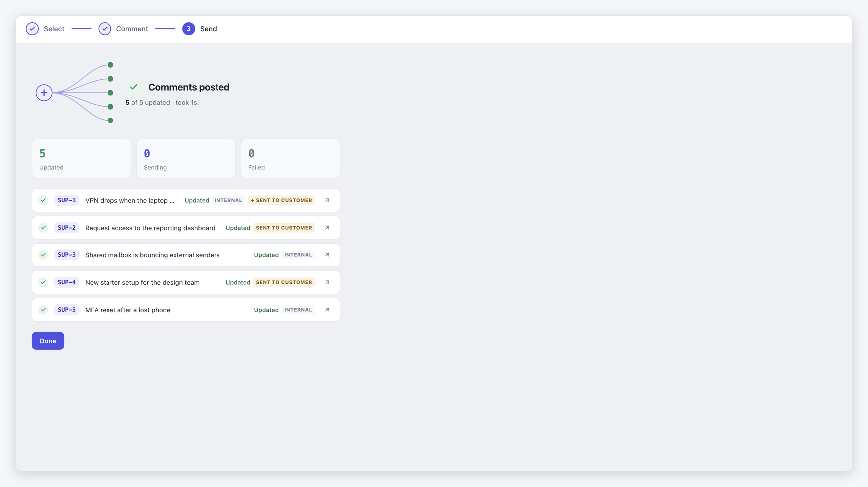868x487 pixels.
Task: Click the + SENT TO CUSTOMER tag on SUP-1
Action: pyautogui.click(x=281, y=200)
